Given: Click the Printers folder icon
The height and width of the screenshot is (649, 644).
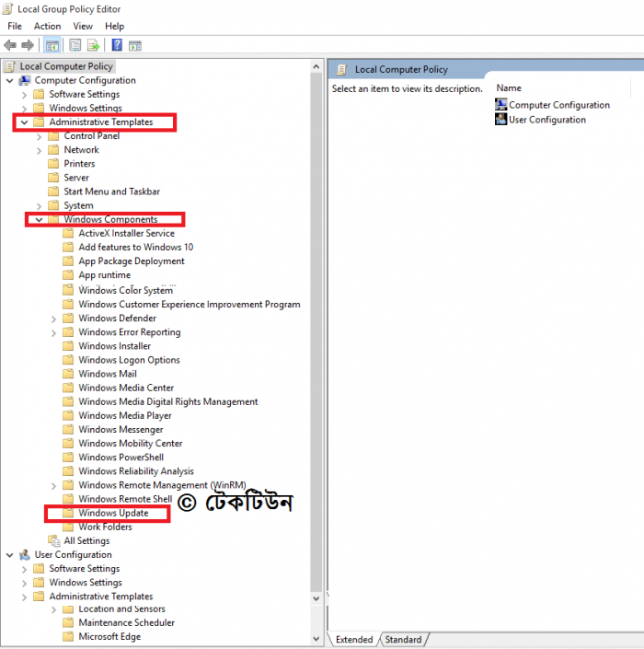Looking at the screenshot, I should pos(53,164).
